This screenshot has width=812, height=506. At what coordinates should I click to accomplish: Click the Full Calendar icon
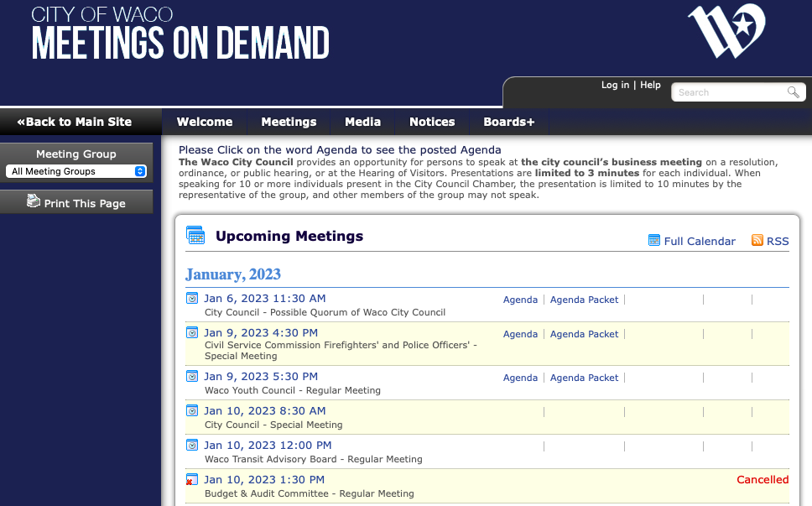(x=654, y=240)
